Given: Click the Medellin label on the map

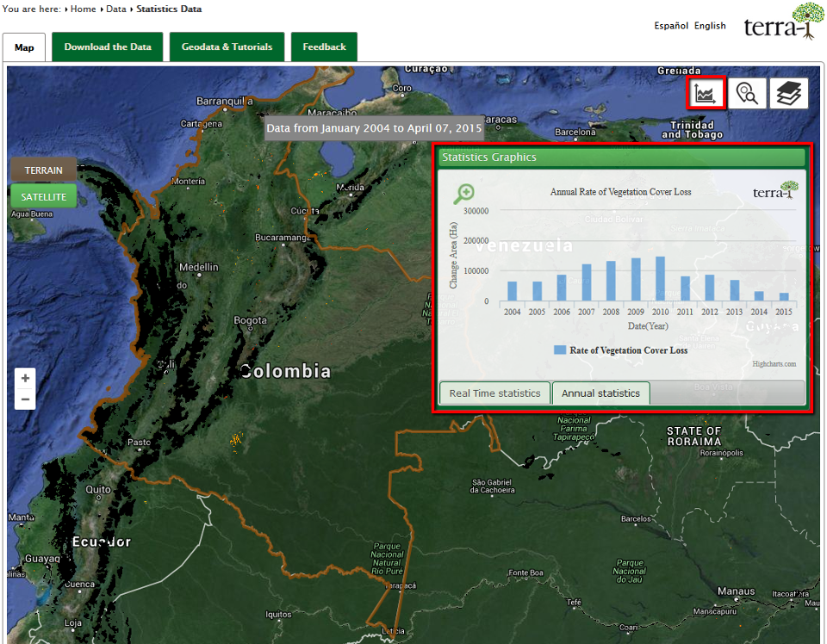Looking at the screenshot, I should point(198,267).
